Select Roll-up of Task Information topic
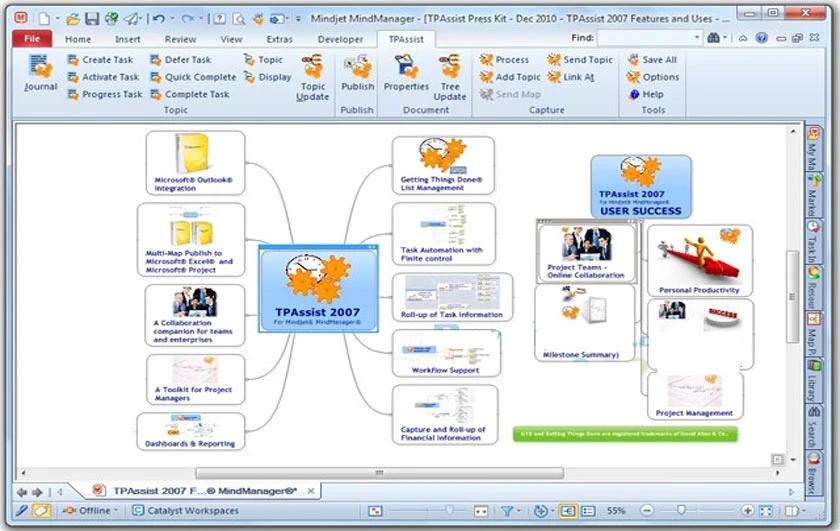The height and width of the screenshot is (531, 840). 452,297
